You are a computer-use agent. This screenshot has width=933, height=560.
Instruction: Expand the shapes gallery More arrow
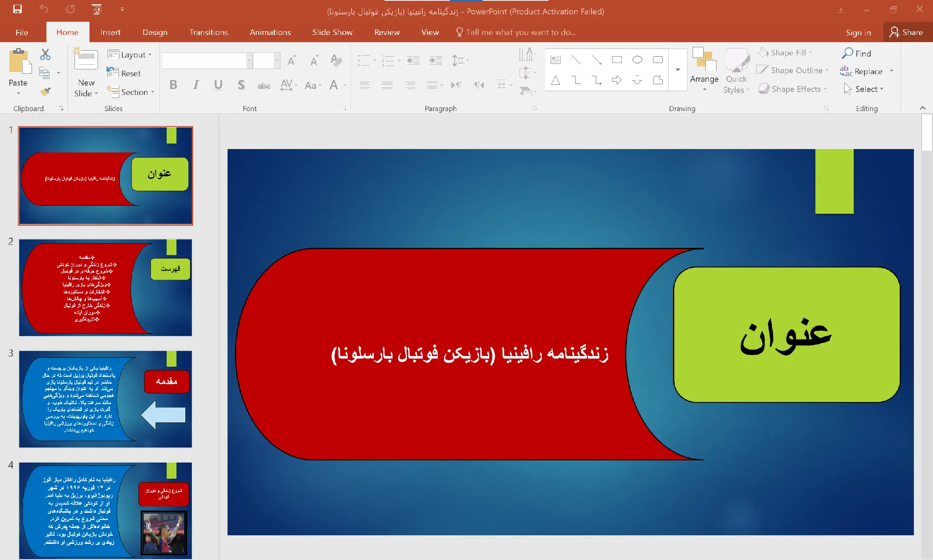[678, 69]
